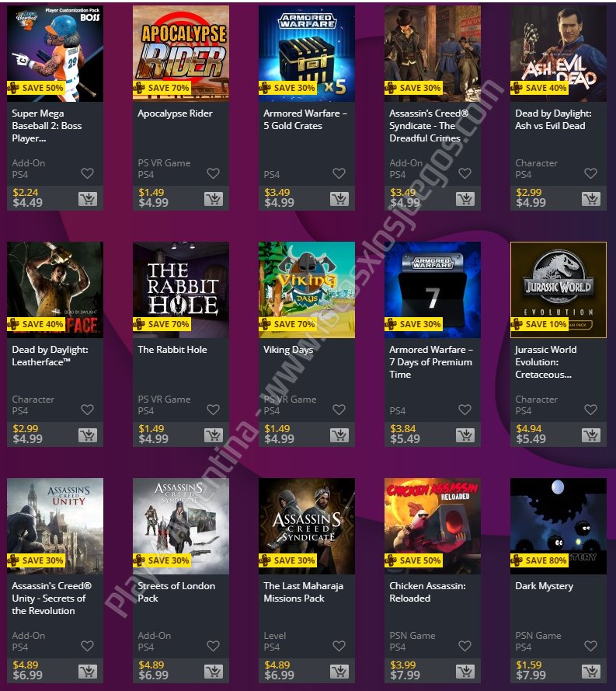Open Jurassic World Evolution cover thumbnail
616x691 pixels.
[x=559, y=290]
